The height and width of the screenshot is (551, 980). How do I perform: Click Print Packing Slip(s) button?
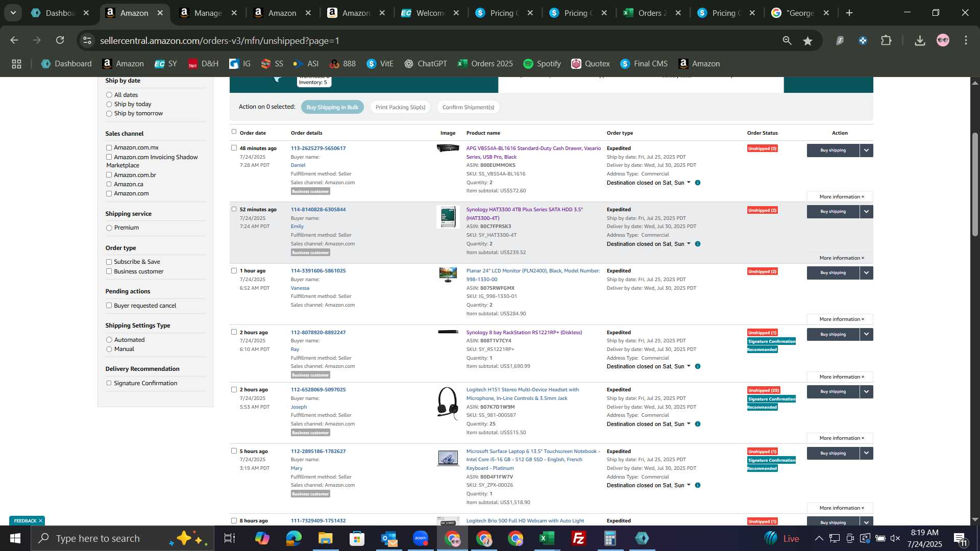tap(400, 107)
